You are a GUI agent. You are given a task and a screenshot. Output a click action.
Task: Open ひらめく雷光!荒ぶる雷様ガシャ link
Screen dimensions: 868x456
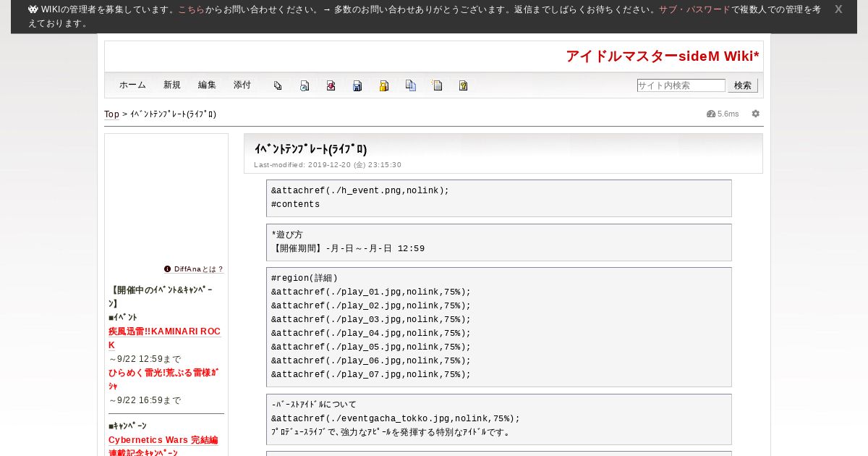(x=163, y=379)
